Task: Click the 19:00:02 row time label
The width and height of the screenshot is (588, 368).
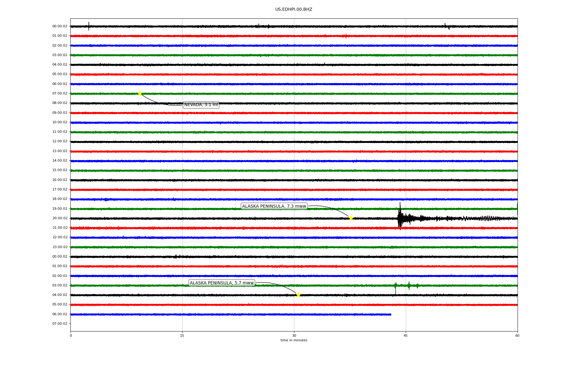Action: tap(60, 209)
